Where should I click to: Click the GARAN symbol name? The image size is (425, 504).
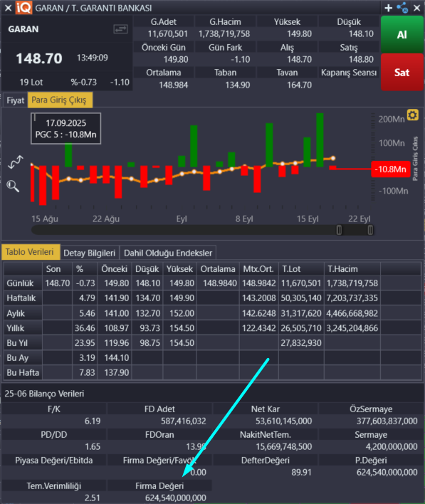tap(23, 29)
